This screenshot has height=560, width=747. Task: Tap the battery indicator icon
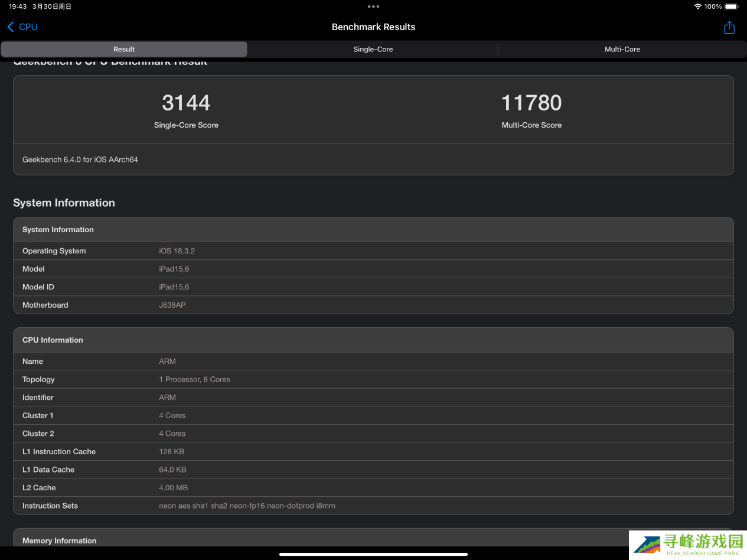coord(732,6)
